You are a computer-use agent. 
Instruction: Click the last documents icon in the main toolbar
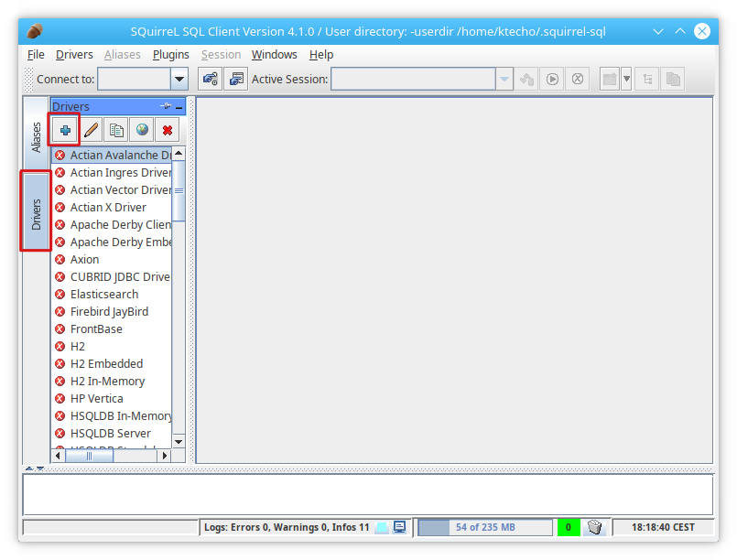coord(673,79)
